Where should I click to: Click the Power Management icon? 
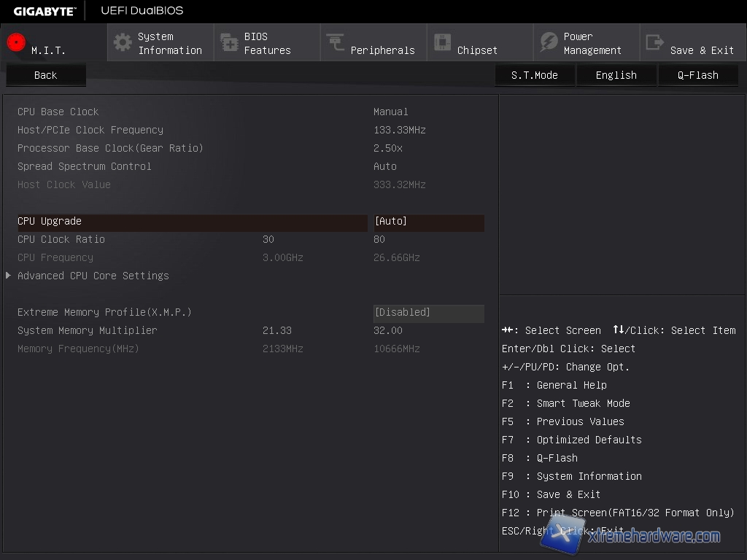pyautogui.click(x=549, y=42)
